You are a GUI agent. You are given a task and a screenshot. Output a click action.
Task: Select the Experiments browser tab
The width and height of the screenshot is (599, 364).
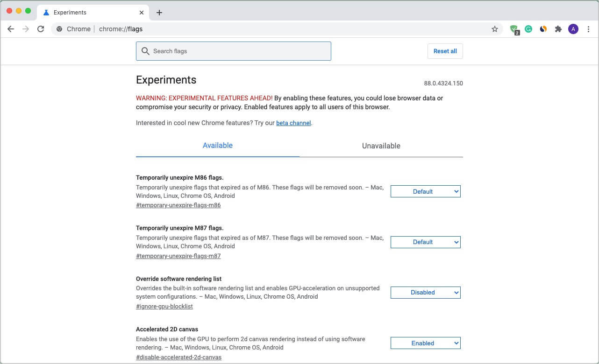coord(93,13)
